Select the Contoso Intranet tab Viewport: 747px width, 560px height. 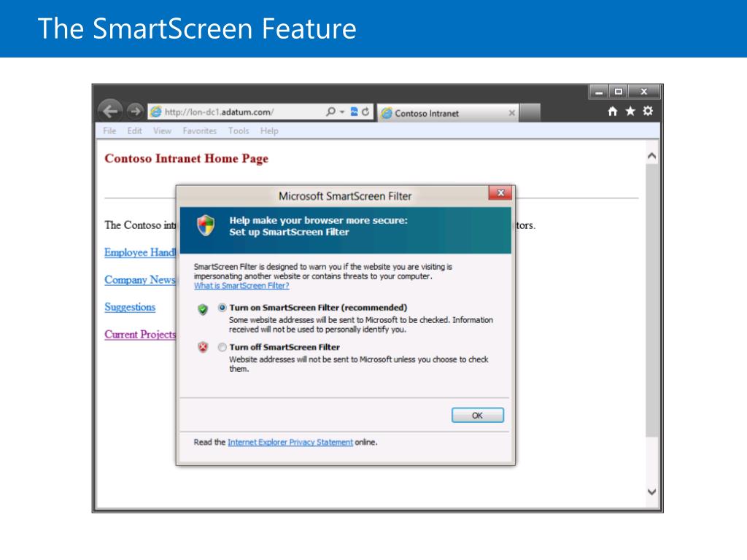coord(447,113)
